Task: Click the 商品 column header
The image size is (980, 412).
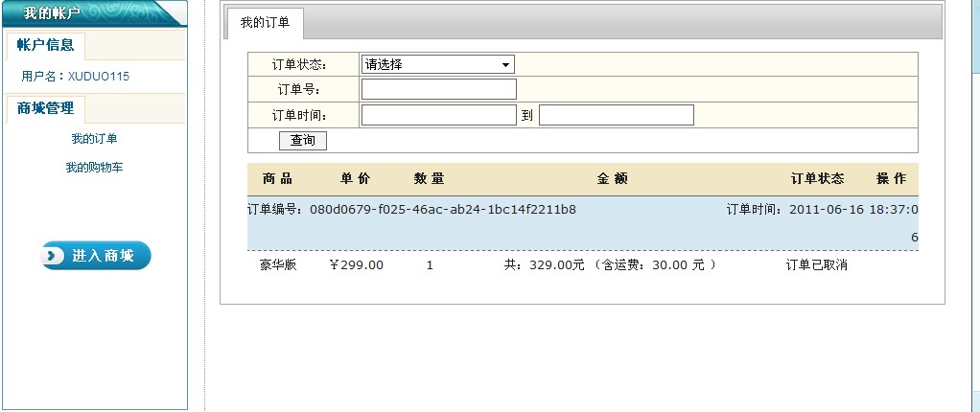Action: (x=276, y=179)
